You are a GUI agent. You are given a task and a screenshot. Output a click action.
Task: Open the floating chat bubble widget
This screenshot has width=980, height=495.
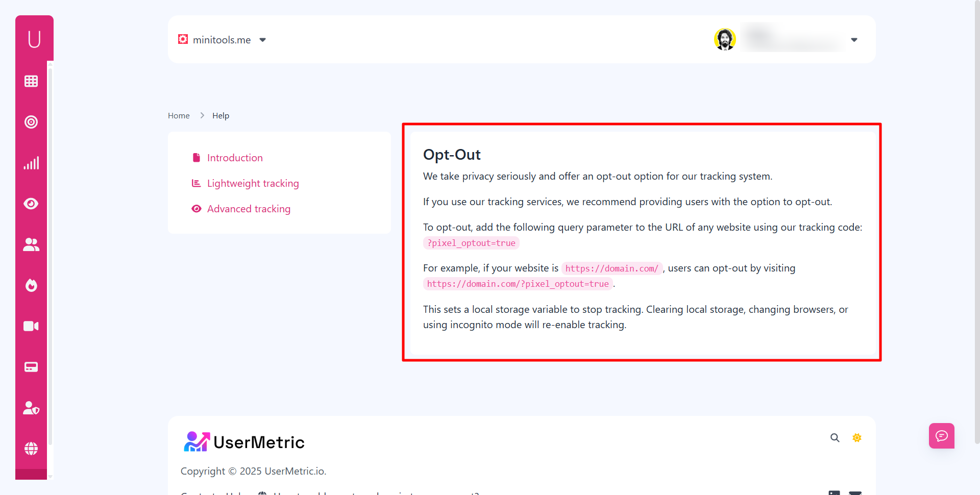click(x=941, y=436)
